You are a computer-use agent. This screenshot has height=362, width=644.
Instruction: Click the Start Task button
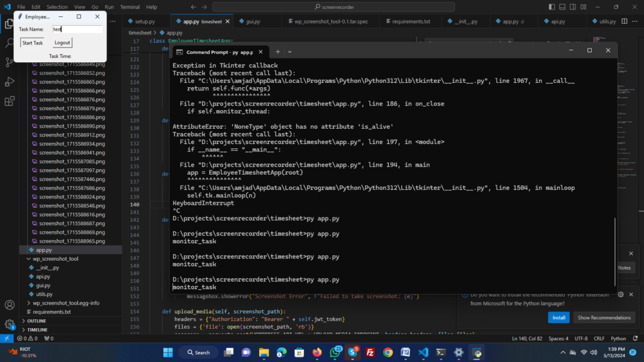click(33, 43)
